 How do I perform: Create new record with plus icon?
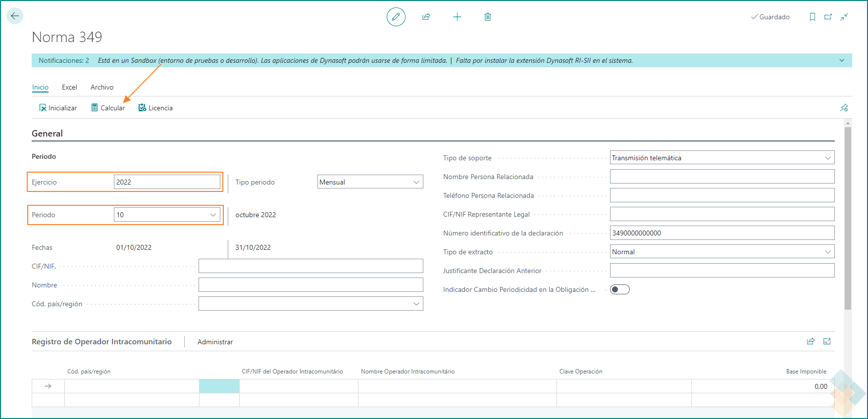457,17
